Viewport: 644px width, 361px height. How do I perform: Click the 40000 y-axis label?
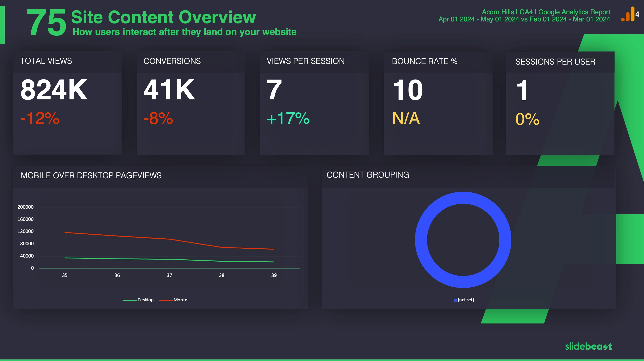27,256
